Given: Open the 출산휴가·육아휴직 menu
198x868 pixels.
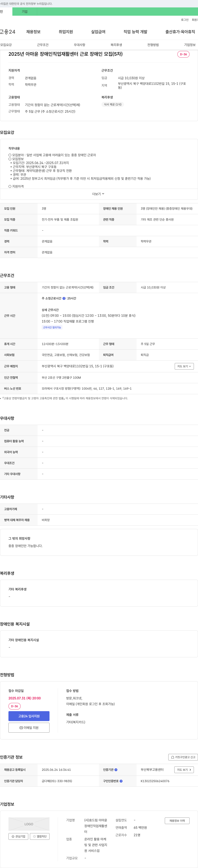Looking at the screenshot, I should point(180,32).
